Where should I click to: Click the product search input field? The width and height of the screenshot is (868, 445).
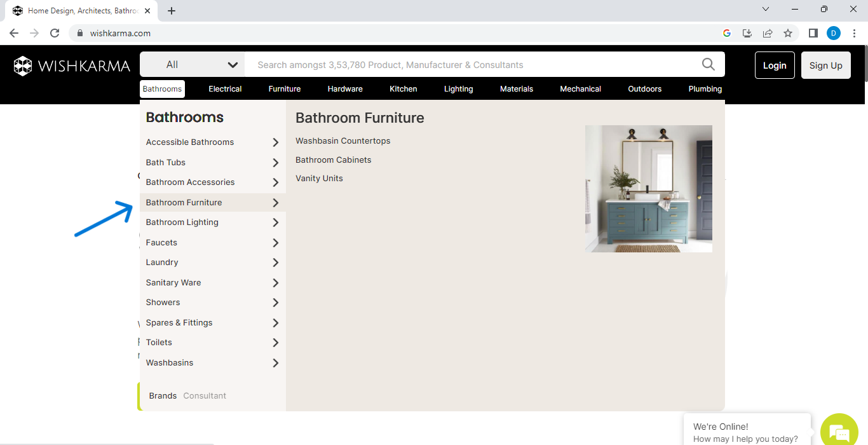click(x=470, y=65)
